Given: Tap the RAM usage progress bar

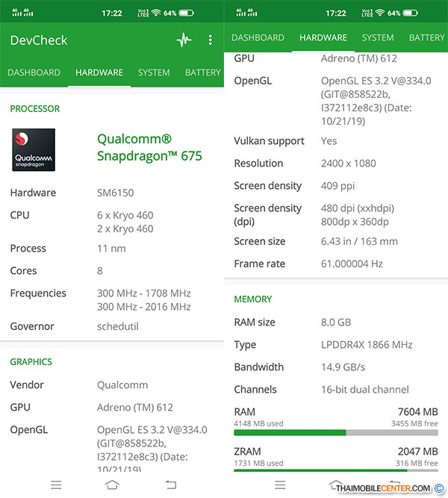Looking at the screenshot, I should click(x=336, y=432).
